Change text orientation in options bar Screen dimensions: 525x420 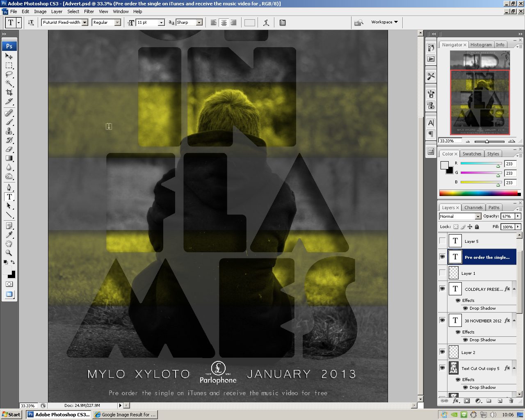31,23
